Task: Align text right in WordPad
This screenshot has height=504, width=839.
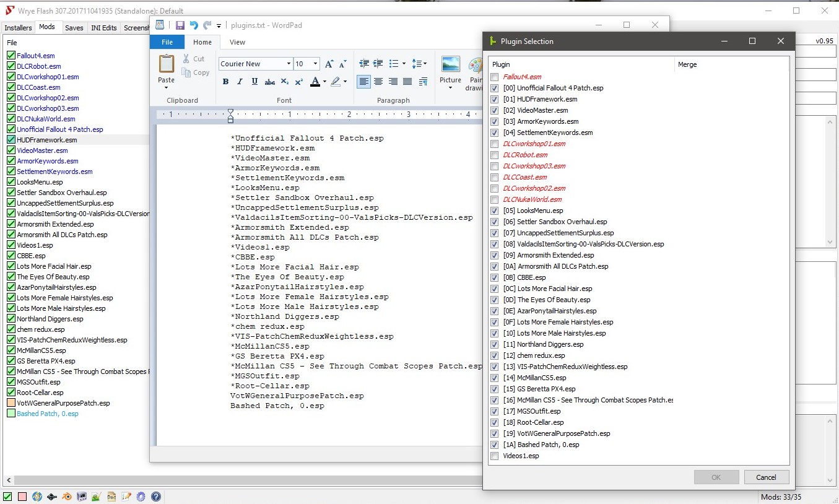Action: coord(393,82)
